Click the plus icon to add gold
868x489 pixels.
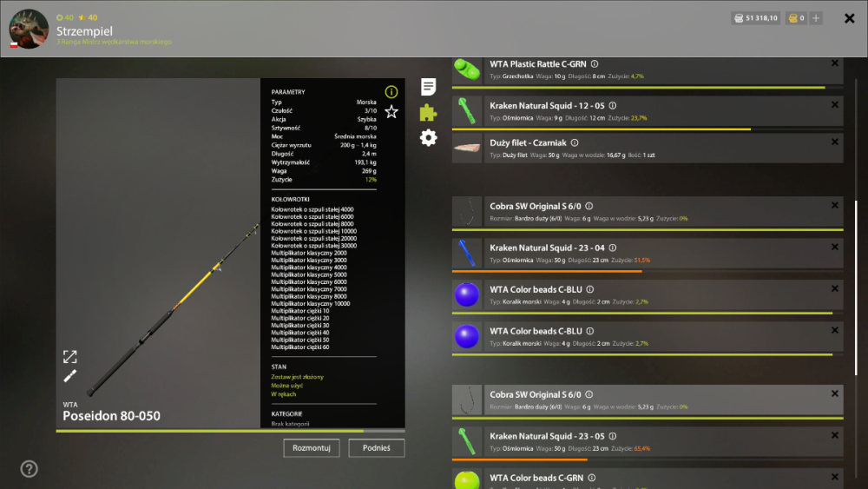pyautogui.click(x=816, y=18)
